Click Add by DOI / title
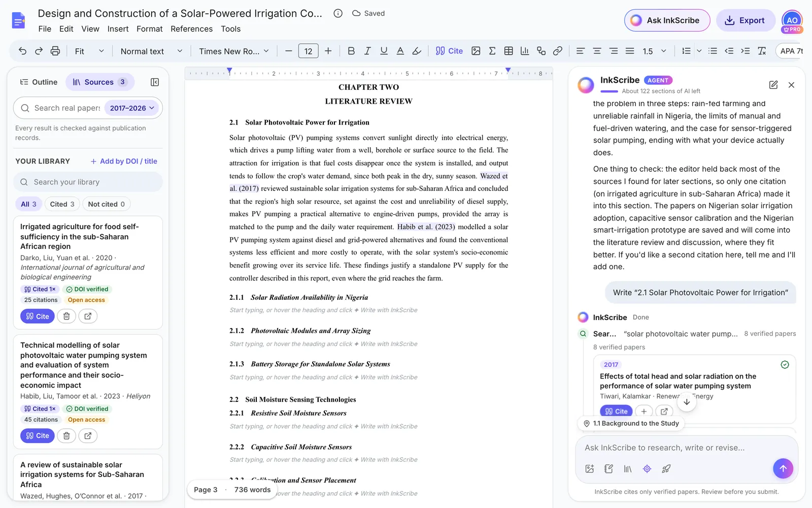The height and width of the screenshot is (508, 812). click(x=124, y=161)
